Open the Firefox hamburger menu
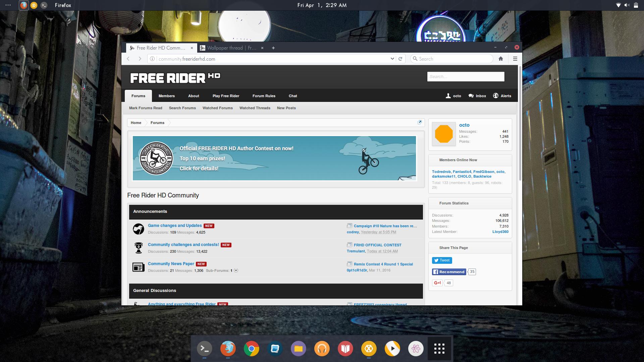 tap(515, 59)
